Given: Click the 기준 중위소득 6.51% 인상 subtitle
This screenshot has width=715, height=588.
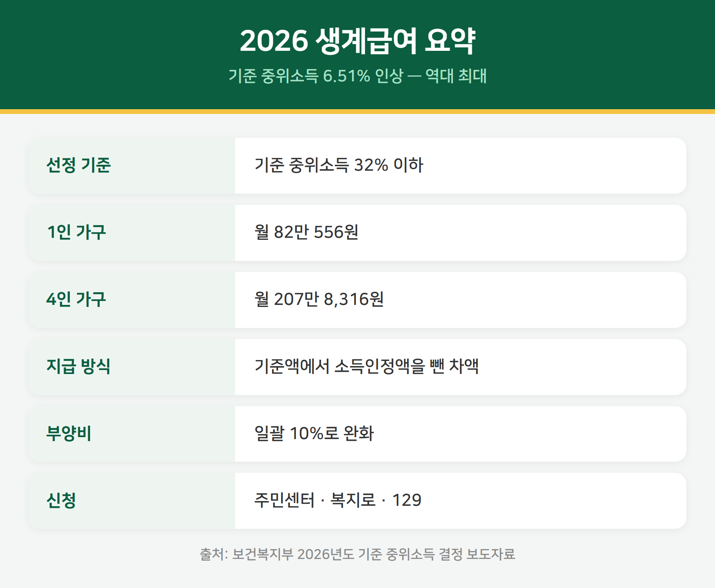Looking at the screenshot, I should [x=316, y=75].
